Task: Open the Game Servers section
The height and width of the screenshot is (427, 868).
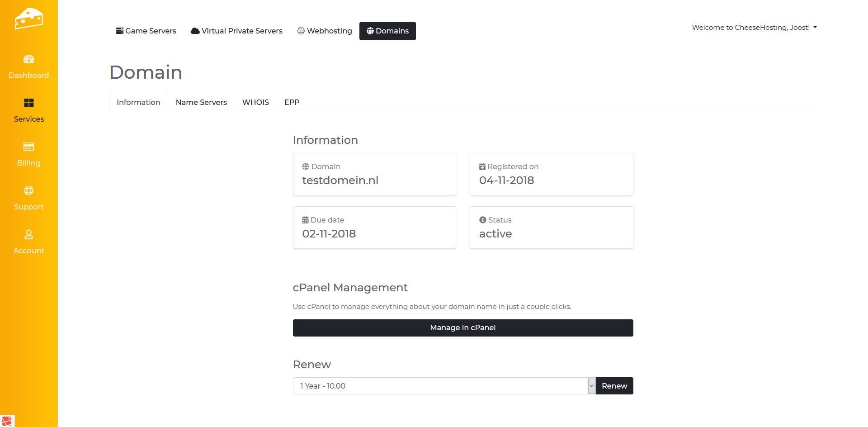Action: tap(146, 31)
